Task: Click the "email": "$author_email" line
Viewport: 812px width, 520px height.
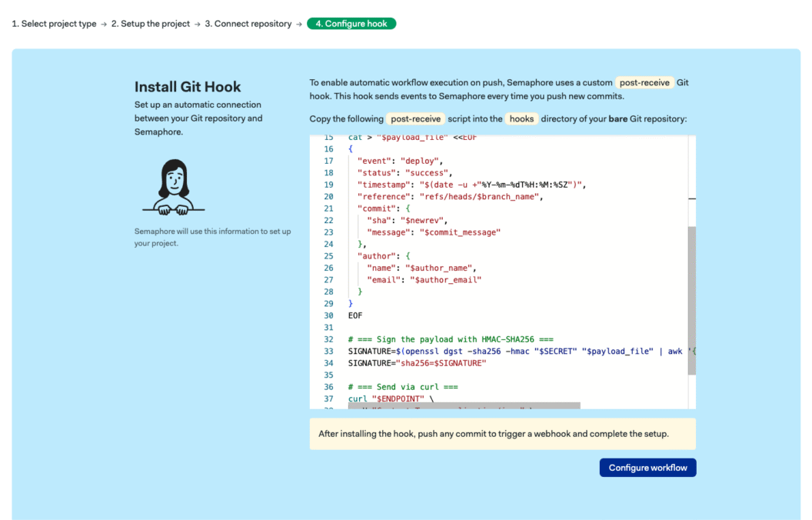Action: coord(424,280)
